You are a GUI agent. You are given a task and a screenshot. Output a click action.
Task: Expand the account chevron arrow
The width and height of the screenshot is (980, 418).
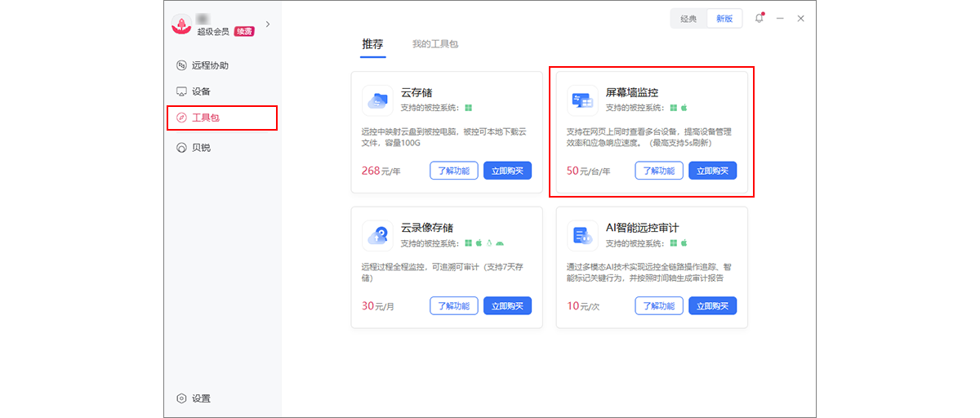(x=268, y=24)
